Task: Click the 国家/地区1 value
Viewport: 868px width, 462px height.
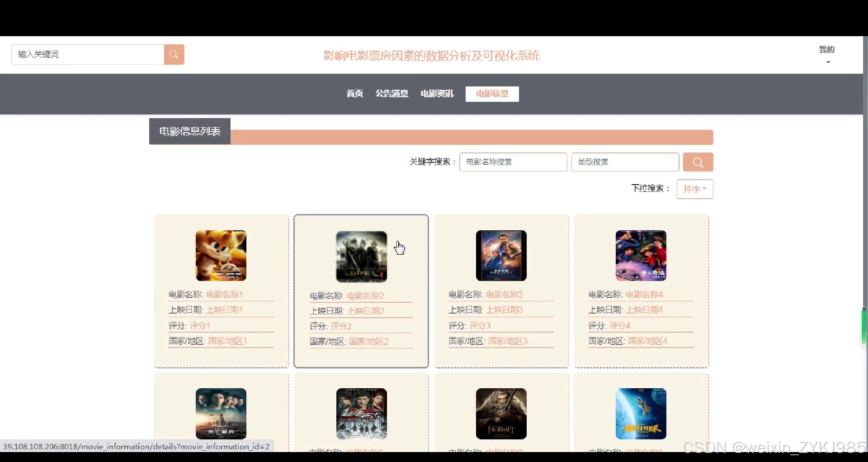Action: pos(228,341)
